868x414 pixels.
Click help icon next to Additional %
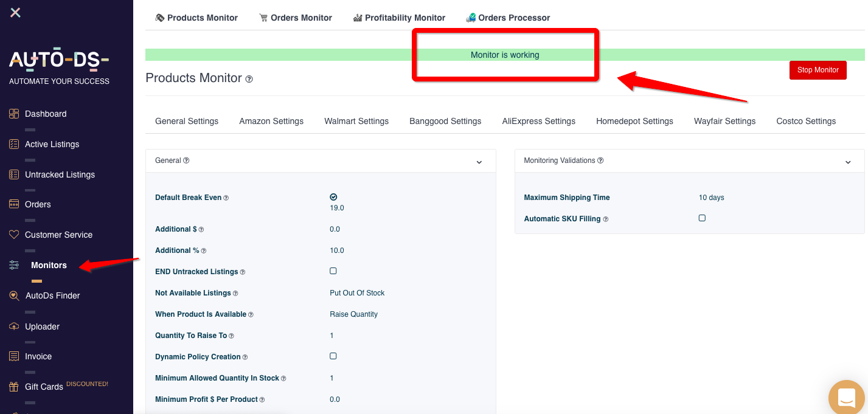(204, 251)
